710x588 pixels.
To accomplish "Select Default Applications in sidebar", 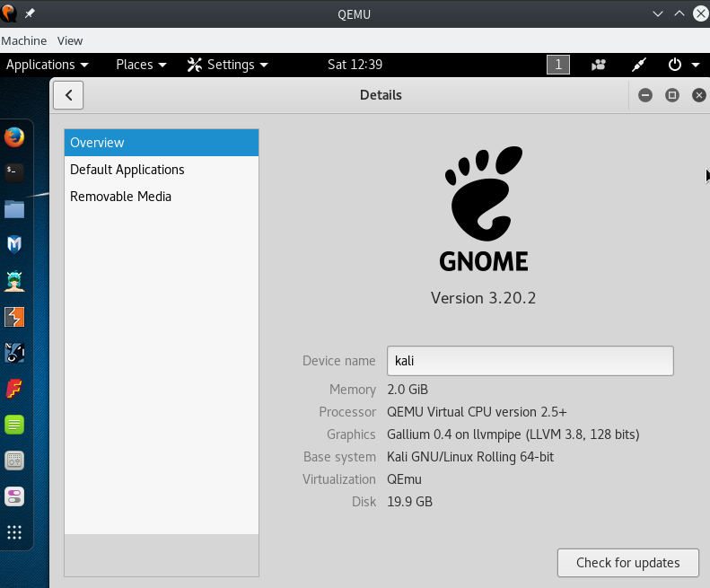I will click(x=127, y=170).
